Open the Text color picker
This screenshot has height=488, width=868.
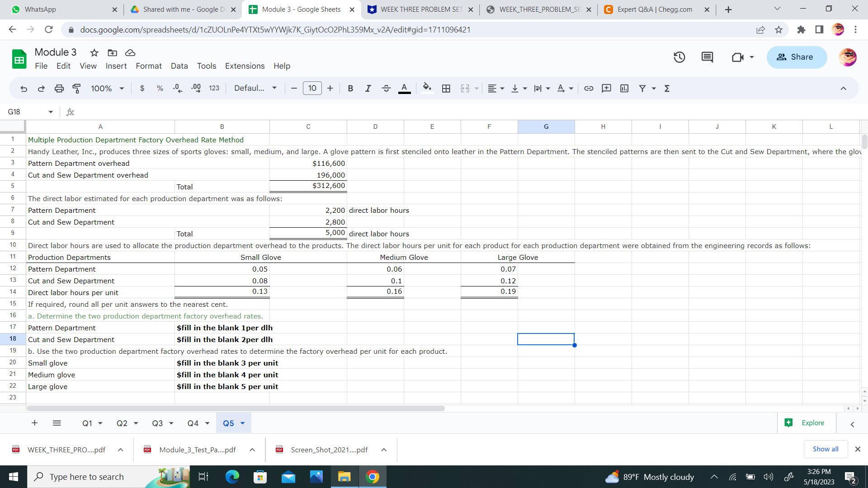tap(404, 88)
